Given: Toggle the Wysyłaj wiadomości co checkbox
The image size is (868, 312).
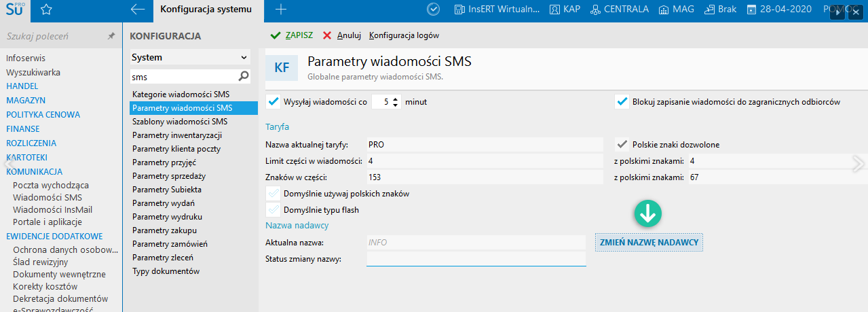Looking at the screenshot, I should click(x=273, y=102).
